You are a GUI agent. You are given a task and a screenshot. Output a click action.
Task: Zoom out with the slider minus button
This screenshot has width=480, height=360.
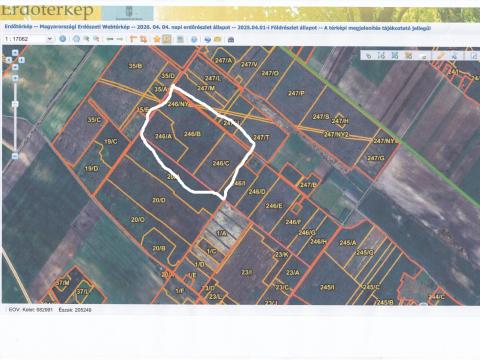[15, 156]
